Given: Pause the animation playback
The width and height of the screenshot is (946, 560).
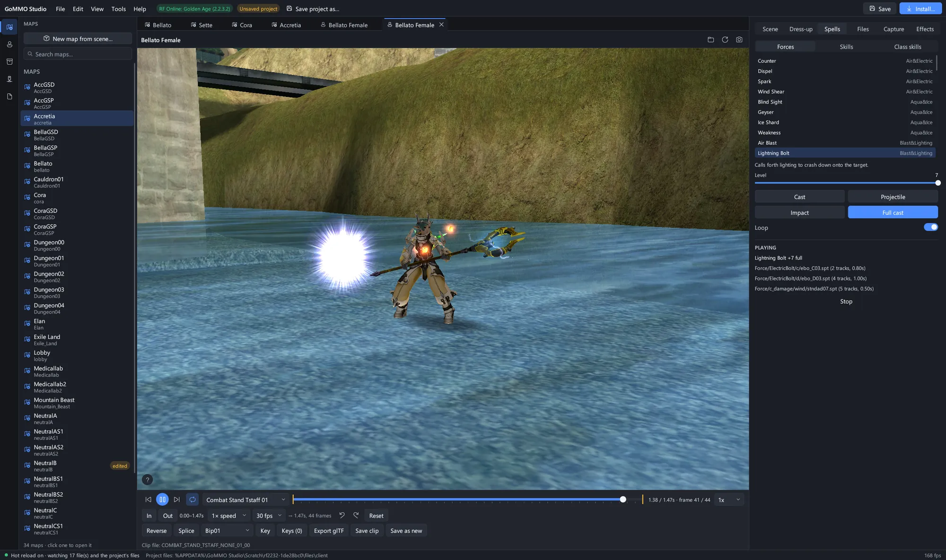Looking at the screenshot, I should 162,499.
